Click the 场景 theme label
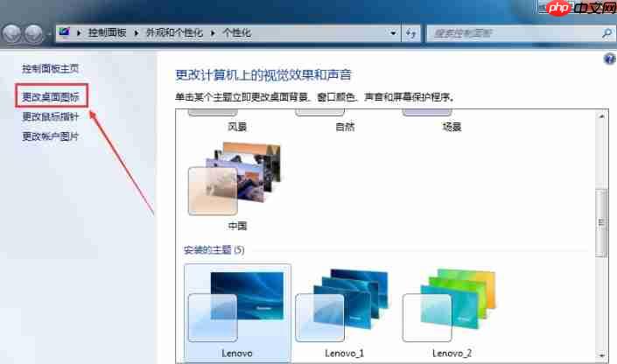This screenshot has height=364, width=617. click(452, 127)
